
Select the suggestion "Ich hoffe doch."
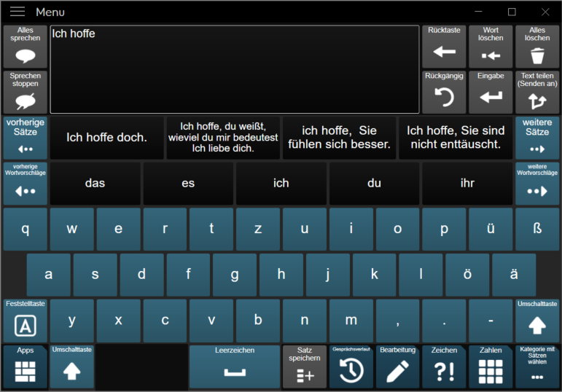coord(107,138)
